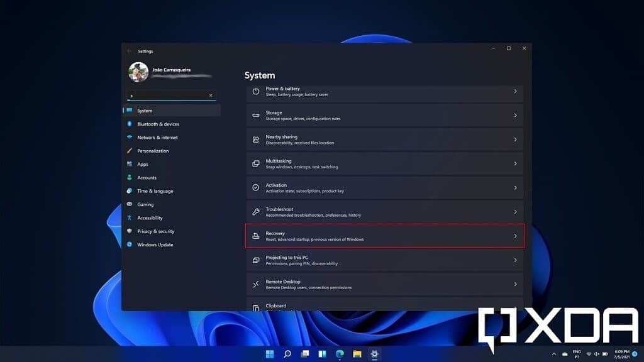The image size is (644, 362).
Task: Select Network & internet category
Action: pos(172,137)
